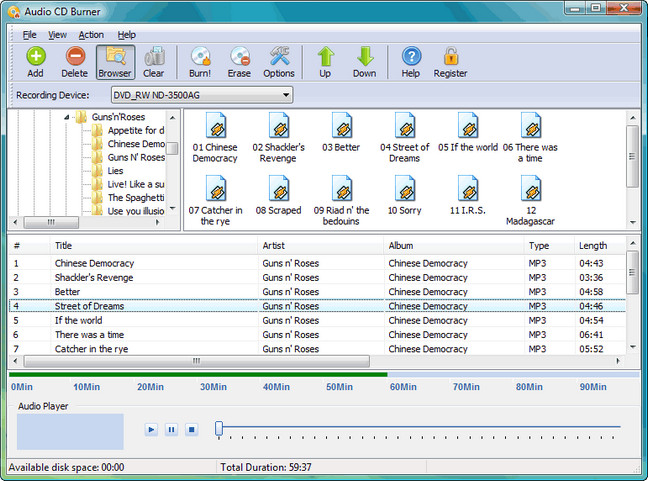
Task: Click the Clear list toolbar icon
Action: 154,57
